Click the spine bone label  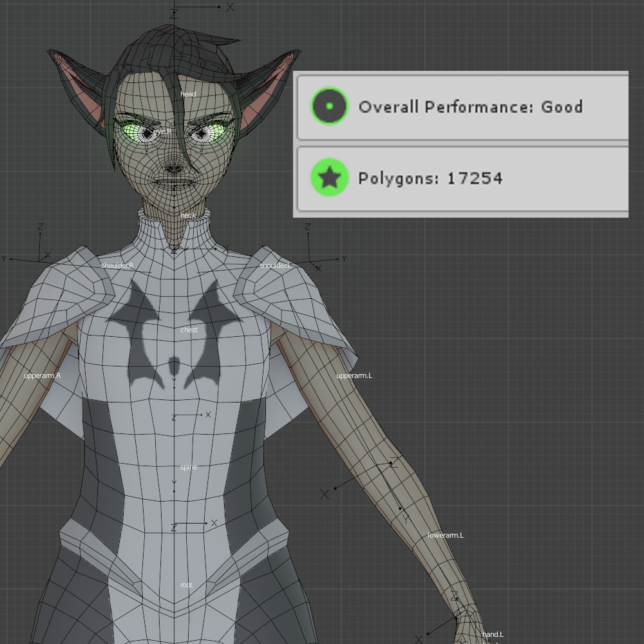(x=189, y=466)
